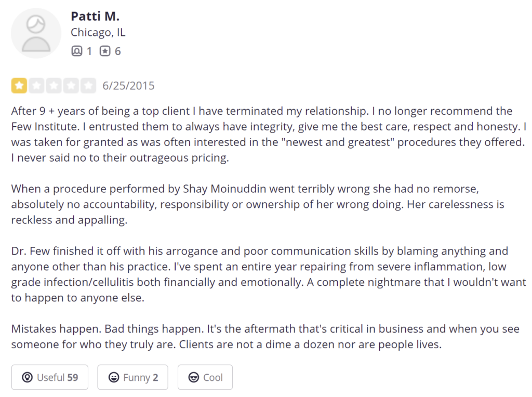Mark the review as Cool

tap(205, 377)
